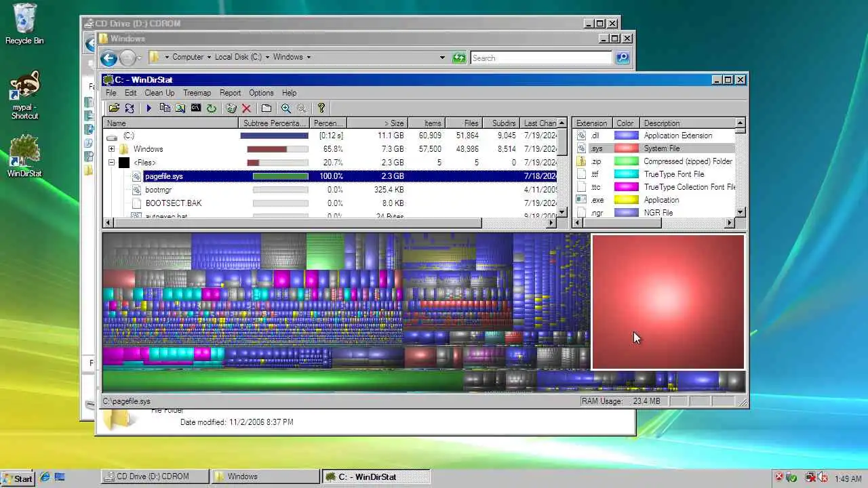Select the WinDirStat desktop shortcut icon

tap(24, 156)
